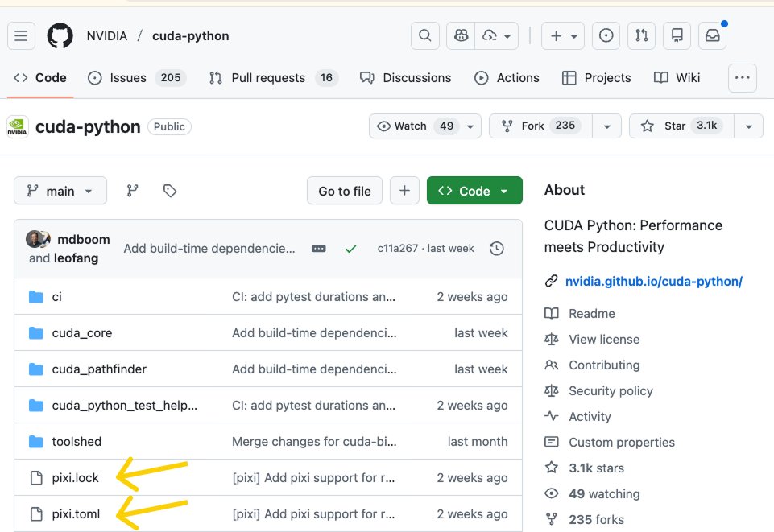Open the Actions tab
Screen dimensions: 774x532
507,78
